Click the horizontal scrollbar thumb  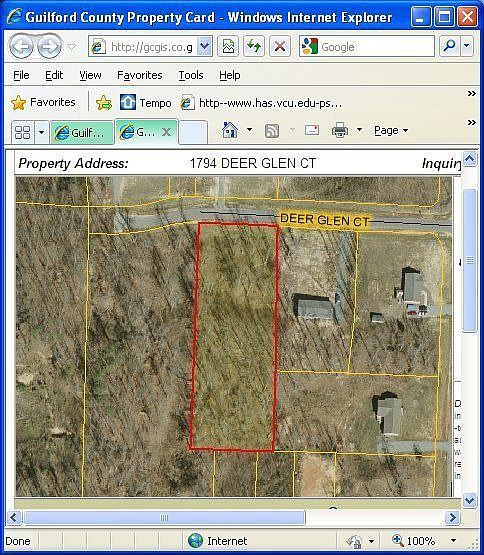164,517
